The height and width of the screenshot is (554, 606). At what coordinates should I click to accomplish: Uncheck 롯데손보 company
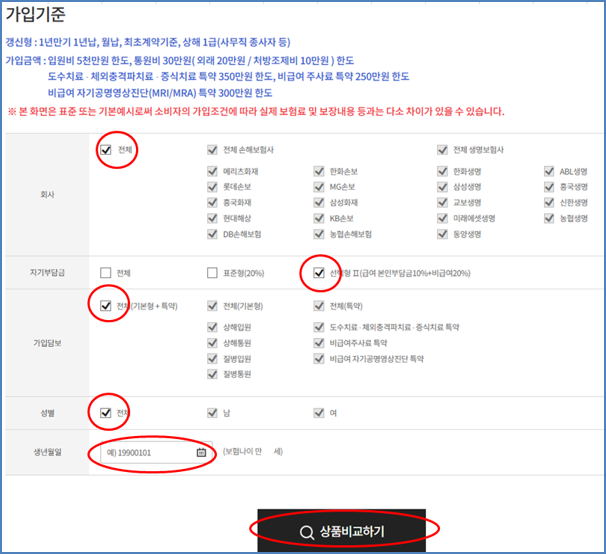pyautogui.click(x=212, y=187)
